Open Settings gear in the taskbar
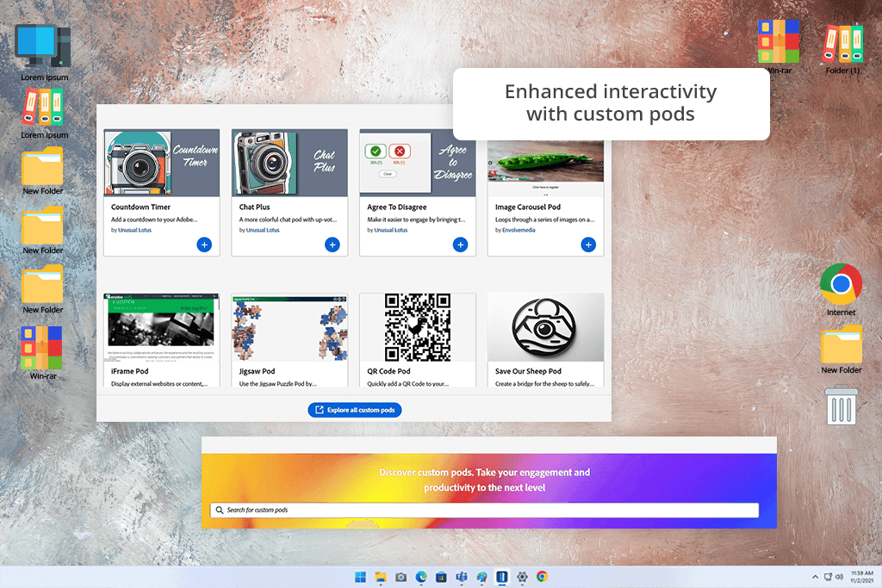This screenshot has width=882, height=588. point(522,577)
